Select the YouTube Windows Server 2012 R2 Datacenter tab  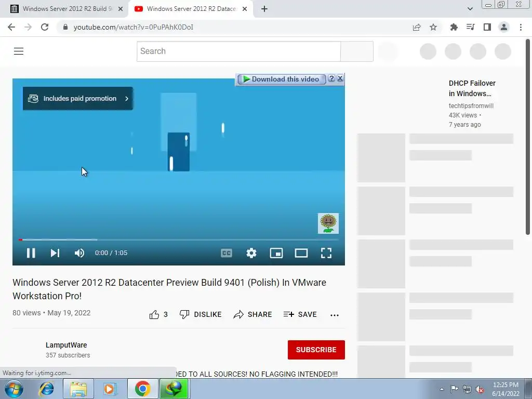point(190,9)
